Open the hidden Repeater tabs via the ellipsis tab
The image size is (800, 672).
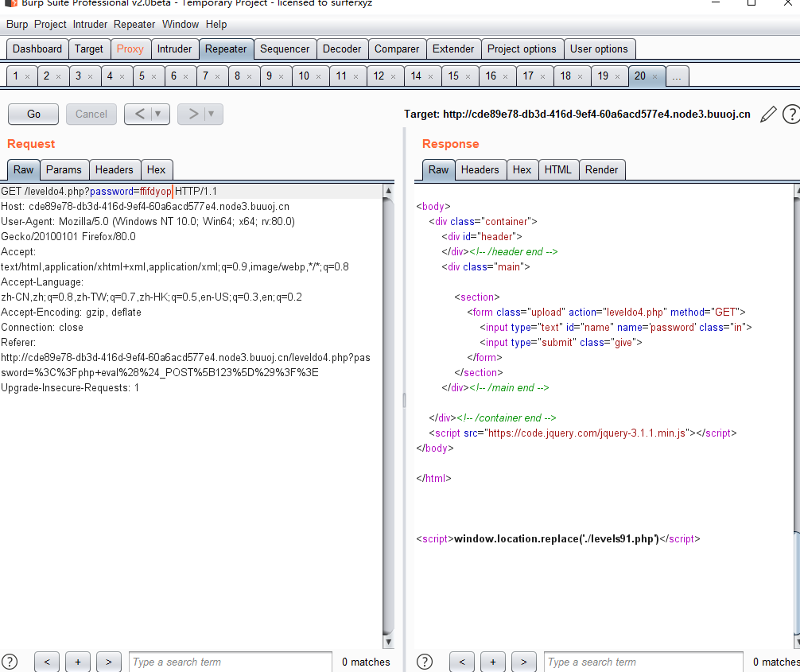coord(677,76)
